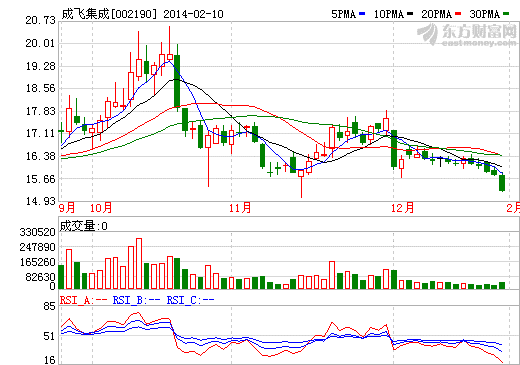The image size is (520, 365).
Task: Click the 51 RSI axis label
Action: pyautogui.click(x=49, y=336)
